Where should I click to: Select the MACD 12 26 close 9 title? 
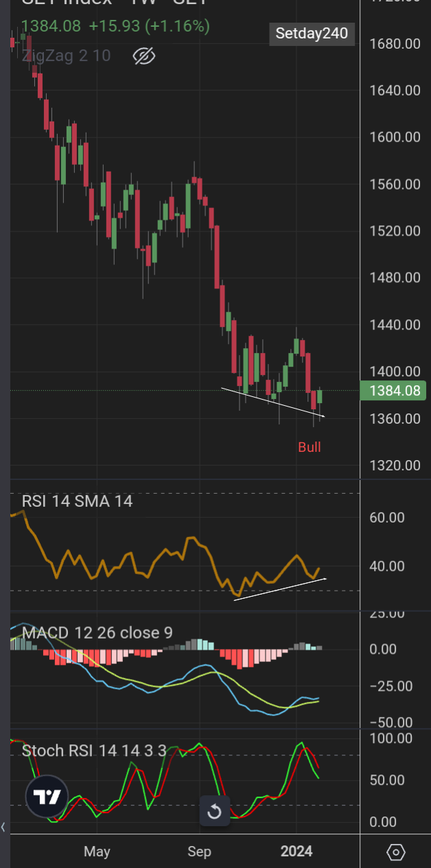pyautogui.click(x=97, y=632)
